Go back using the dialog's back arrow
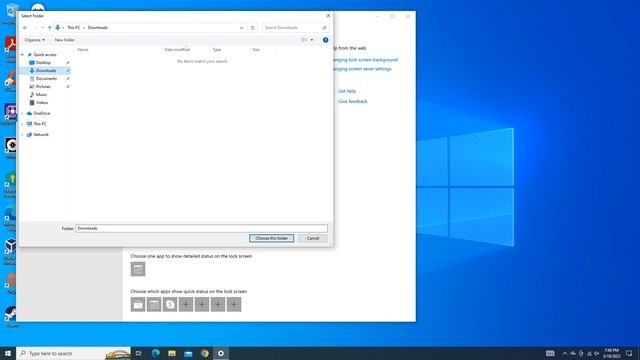 click(25, 28)
